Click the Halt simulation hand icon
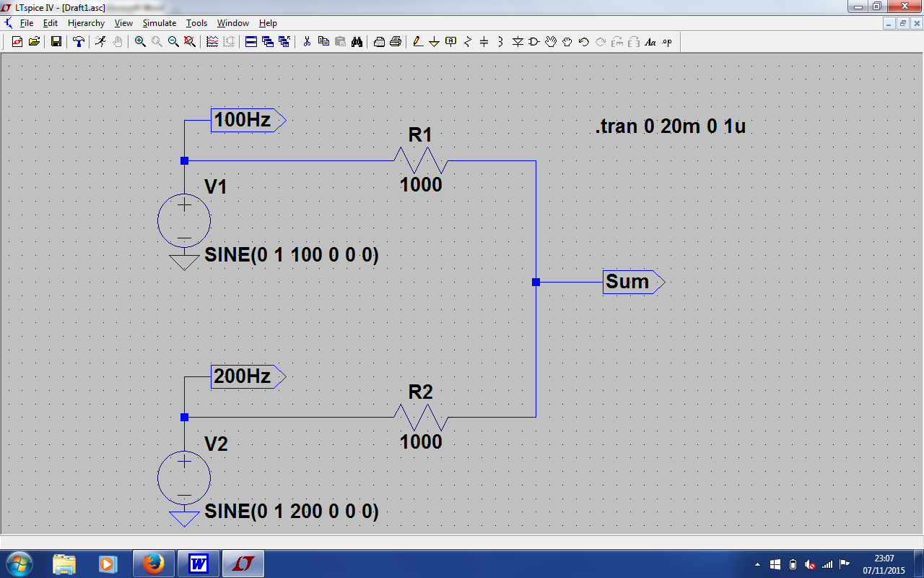This screenshot has width=924, height=578. click(117, 42)
